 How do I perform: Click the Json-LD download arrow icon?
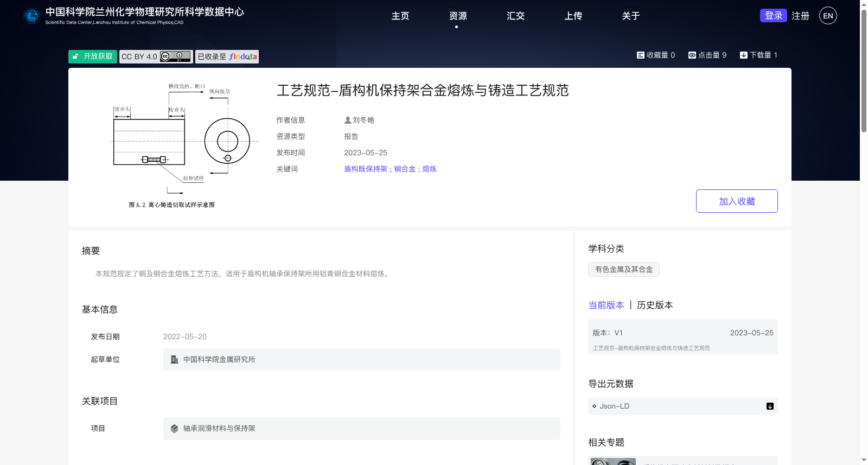pos(770,406)
